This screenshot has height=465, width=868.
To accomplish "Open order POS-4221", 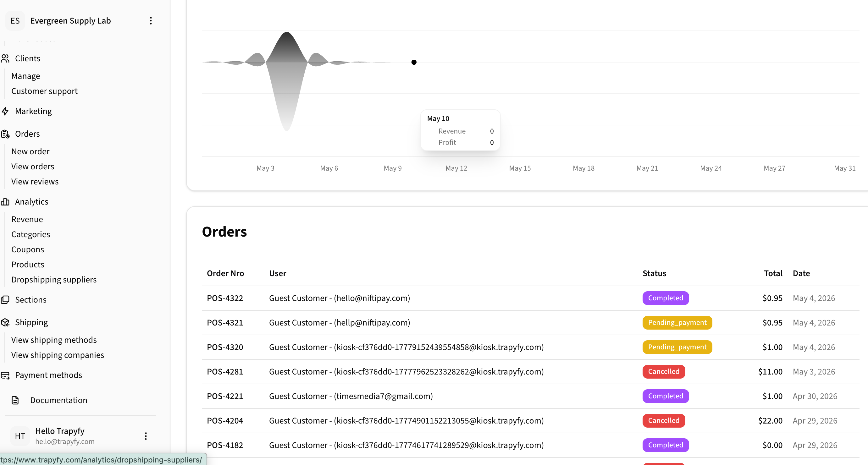I will (225, 396).
